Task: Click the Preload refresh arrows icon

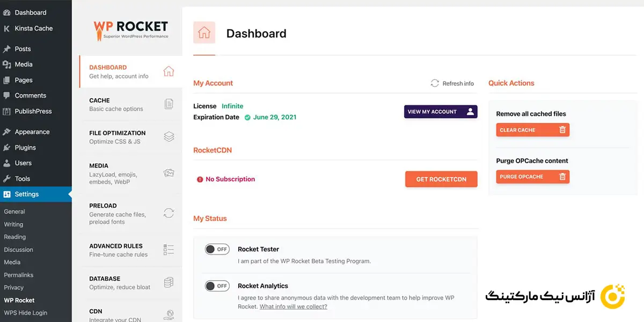Action: 169,213
